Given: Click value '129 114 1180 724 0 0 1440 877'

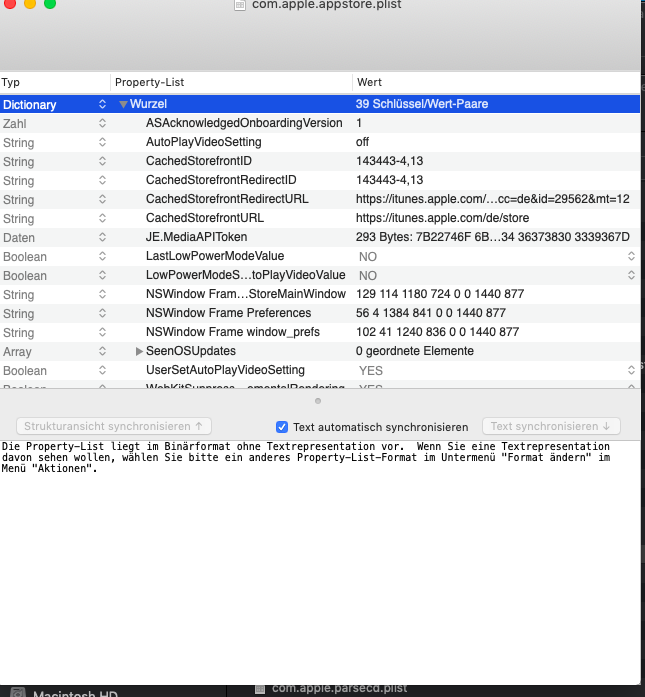Looking at the screenshot, I should [440, 294].
